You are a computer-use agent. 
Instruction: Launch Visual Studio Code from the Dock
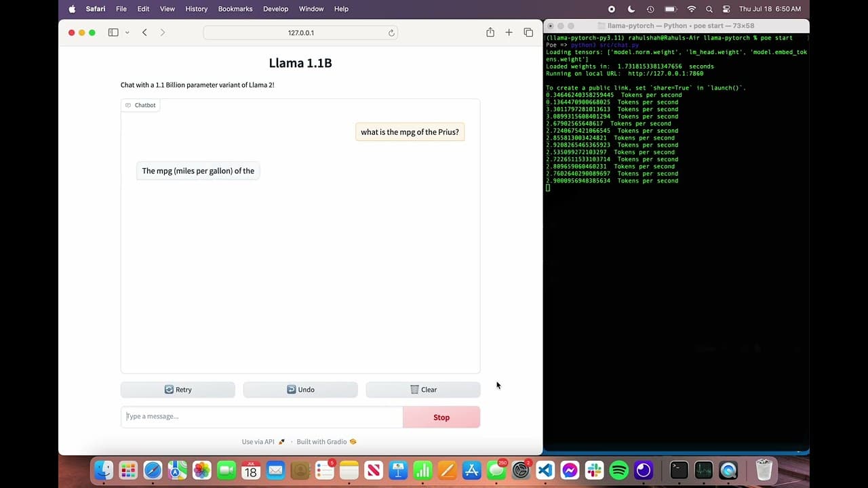point(545,470)
